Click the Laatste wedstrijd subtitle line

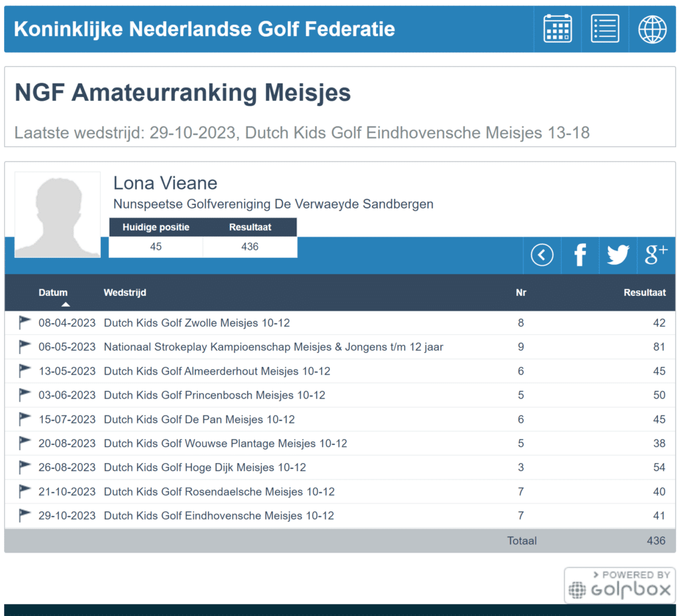pos(302,133)
